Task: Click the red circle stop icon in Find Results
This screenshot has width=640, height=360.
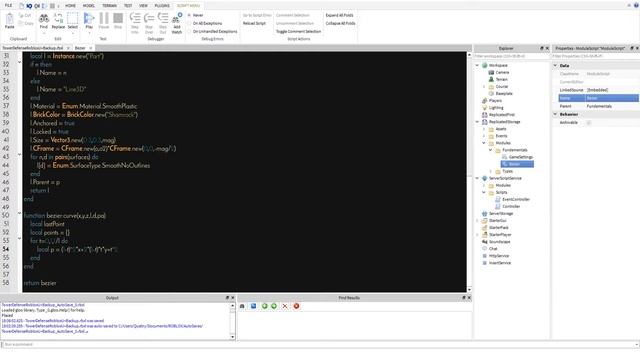Action: tap(296, 306)
